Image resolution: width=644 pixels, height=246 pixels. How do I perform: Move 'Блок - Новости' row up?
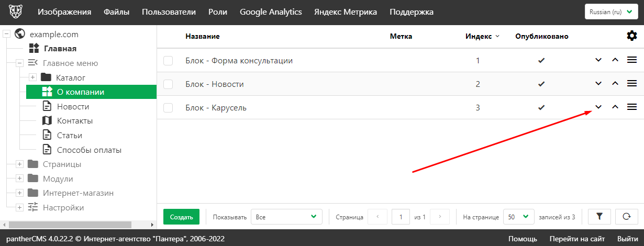coord(615,84)
